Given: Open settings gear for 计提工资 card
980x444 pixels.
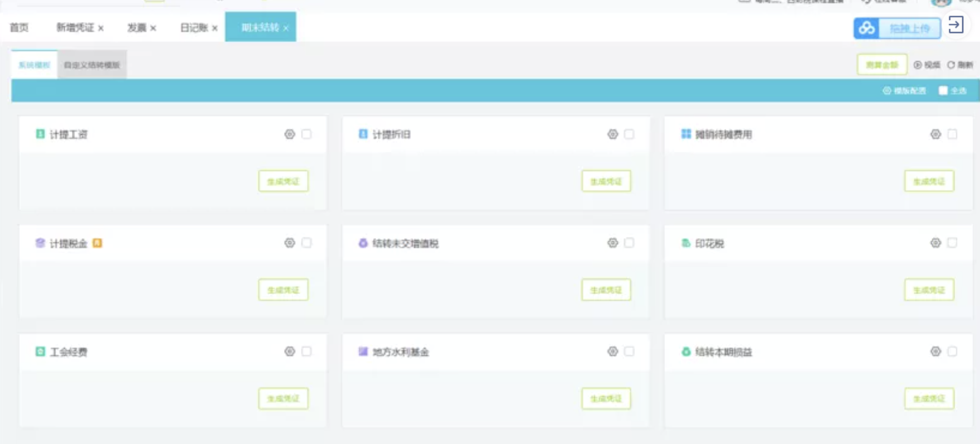Looking at the screenshot, I should pyautogui.click(x=290, y=134).
